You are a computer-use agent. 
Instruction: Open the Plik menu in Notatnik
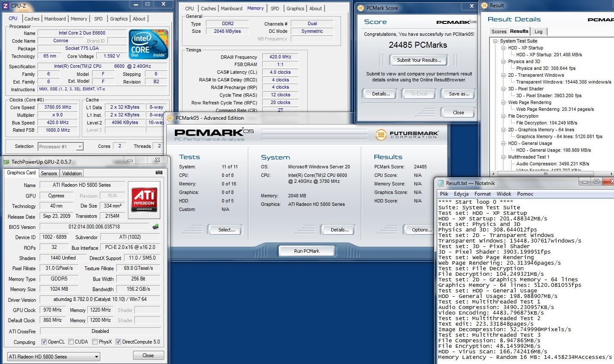click(x=444, y=194)
